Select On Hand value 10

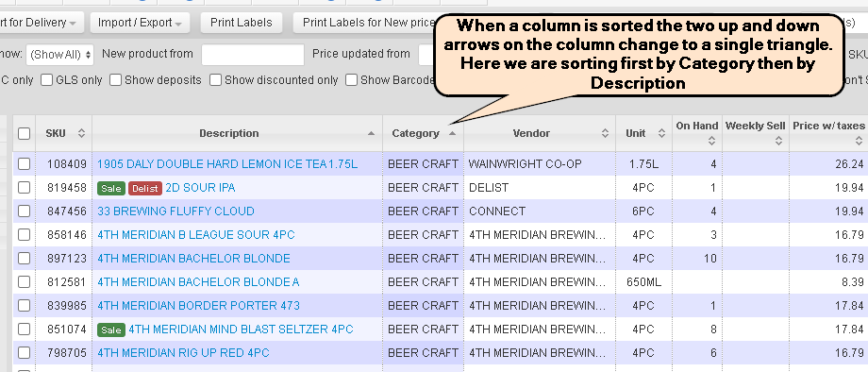[709, 259]
